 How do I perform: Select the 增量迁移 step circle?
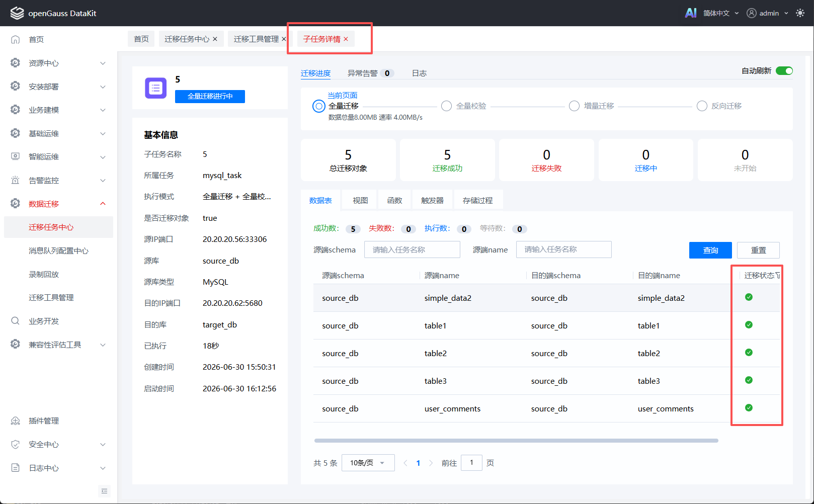pos(574,106)
